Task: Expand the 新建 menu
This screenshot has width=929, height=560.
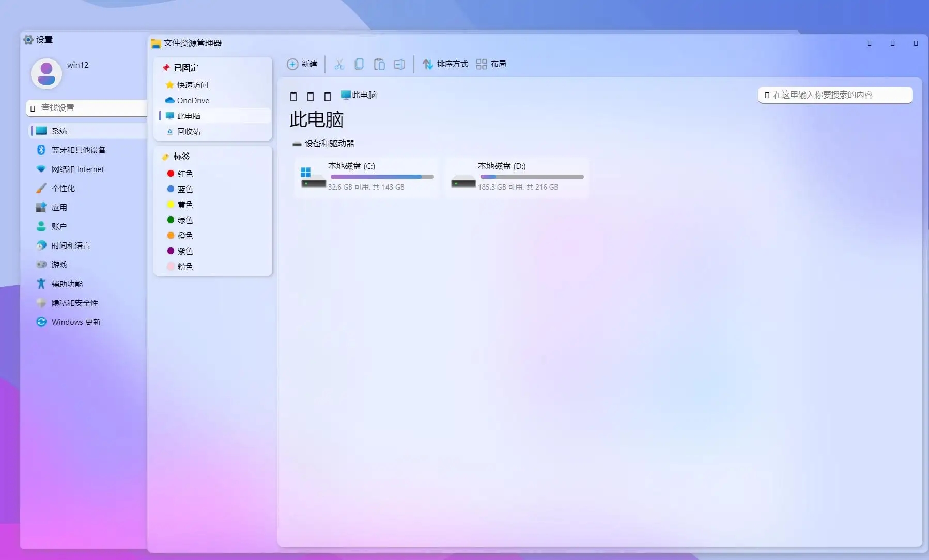Action: coord(303,64)
